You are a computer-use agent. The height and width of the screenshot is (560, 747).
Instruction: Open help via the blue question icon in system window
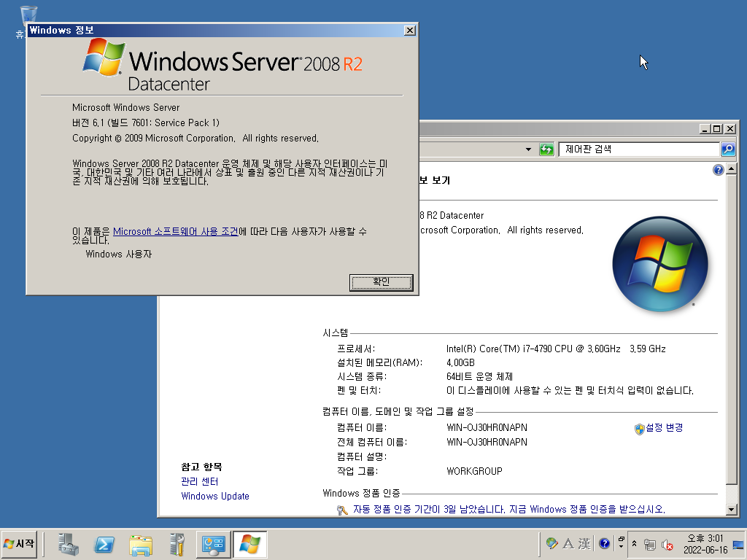[718, 170]
